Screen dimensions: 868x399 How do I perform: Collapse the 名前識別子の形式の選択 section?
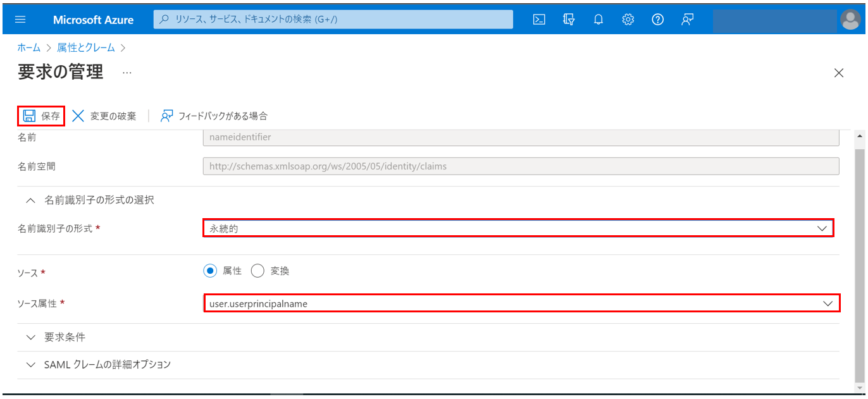tap(90, 200)
